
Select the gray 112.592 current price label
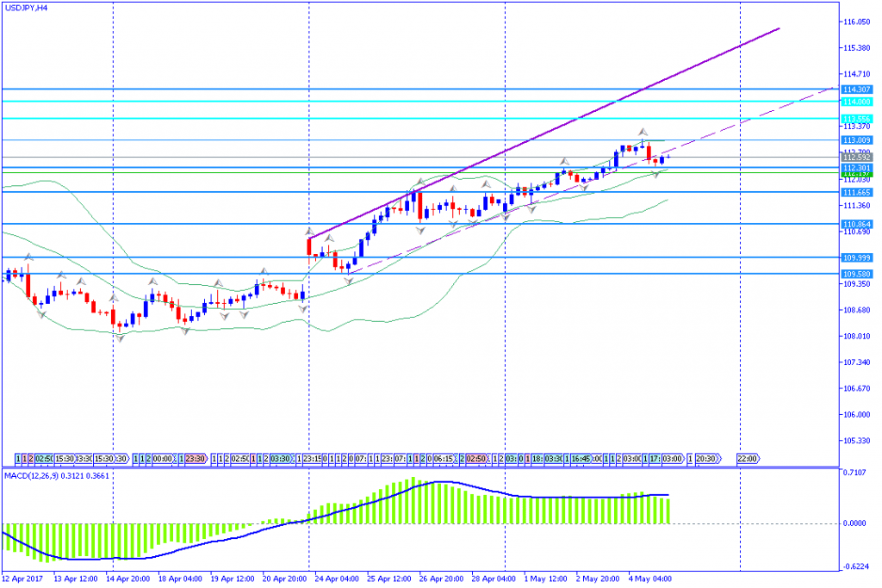(857, 158)
